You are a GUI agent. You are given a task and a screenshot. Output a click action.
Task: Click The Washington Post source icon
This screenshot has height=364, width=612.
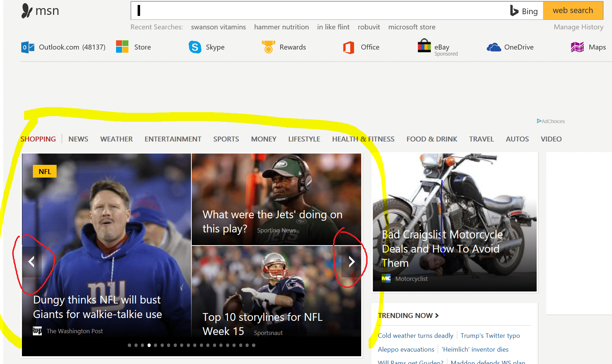click(37, 331)
